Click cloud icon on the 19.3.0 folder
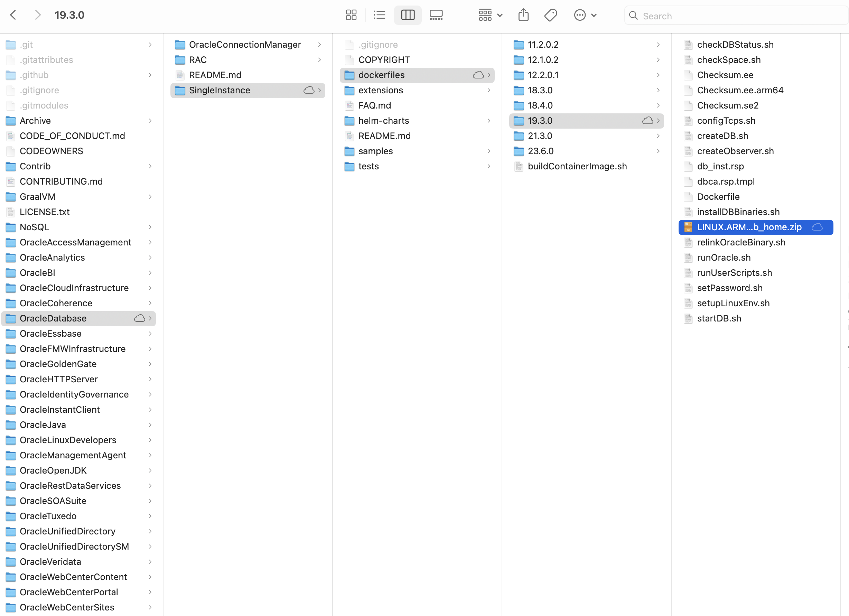This screenshot has width=849, height=616. click(x=647, y=121)
